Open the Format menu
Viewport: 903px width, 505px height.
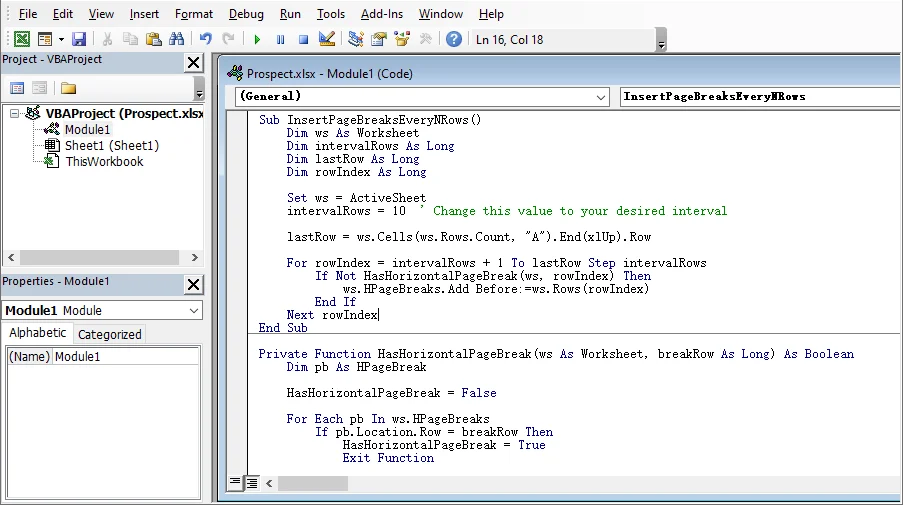point(194,14)
